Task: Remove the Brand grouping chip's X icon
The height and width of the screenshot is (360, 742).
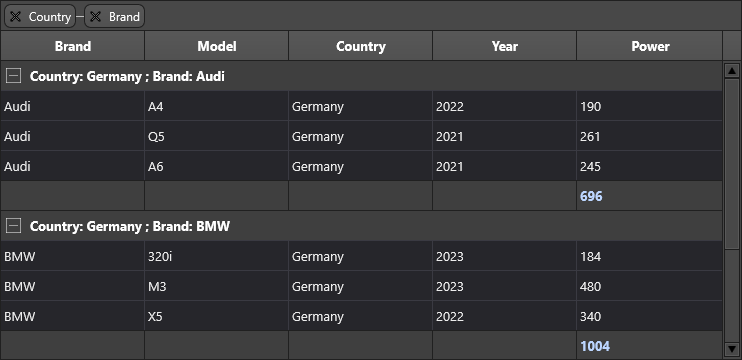Action: coord(96,17)
